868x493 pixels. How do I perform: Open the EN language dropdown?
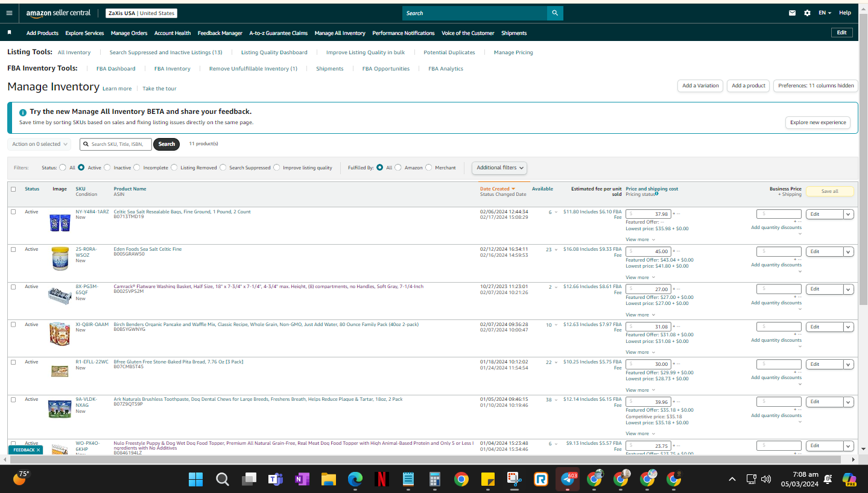825,13
